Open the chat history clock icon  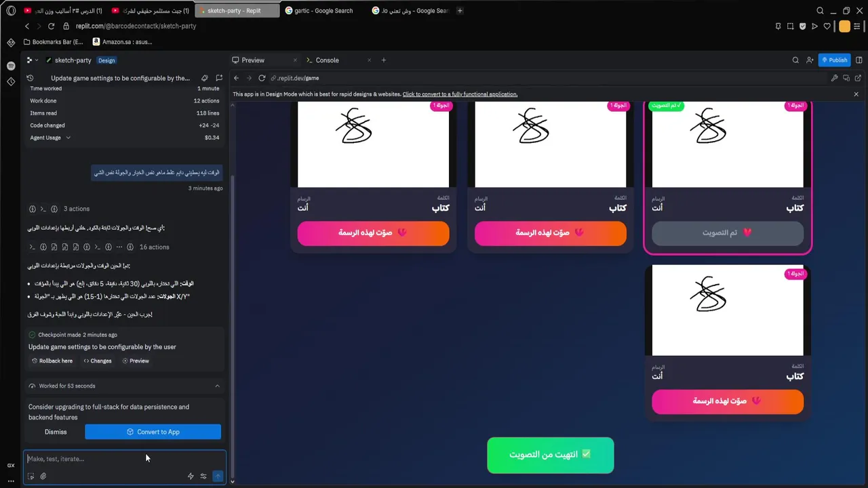click(30, 78)
